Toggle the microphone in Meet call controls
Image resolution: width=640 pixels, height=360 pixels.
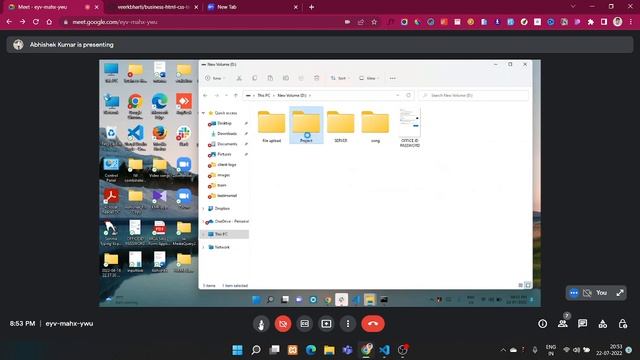[x=261, y=324]
